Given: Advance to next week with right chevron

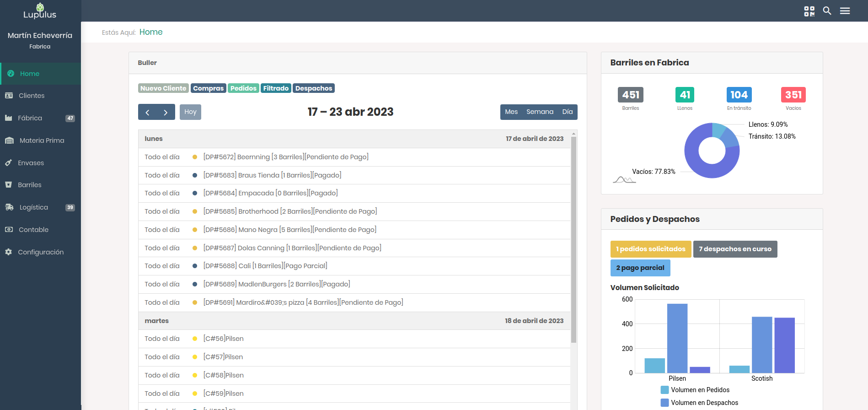Looking at the screenshot, I should pos(166,113).
